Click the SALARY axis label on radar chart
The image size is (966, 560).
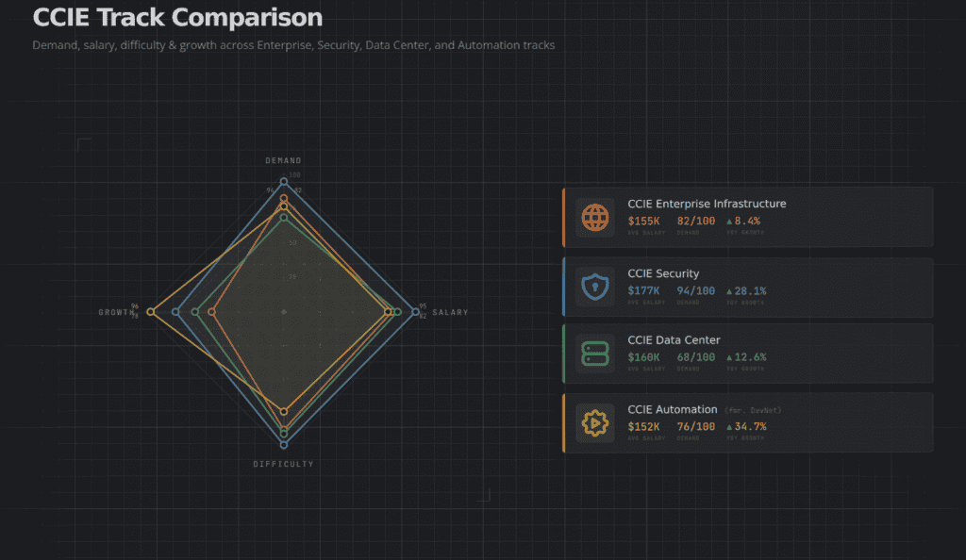click(450, 313)
